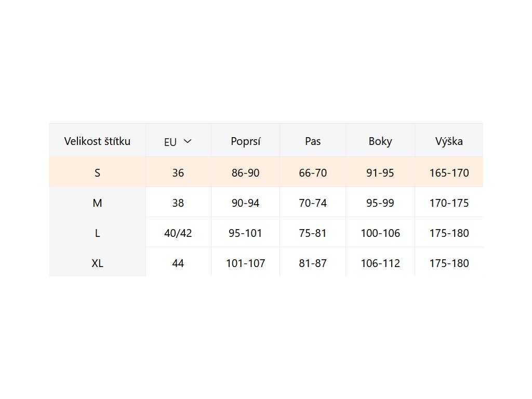Click the 40/42 EU size cell
The height and width of the screenshot is (399, 532).
coord(178,233)
